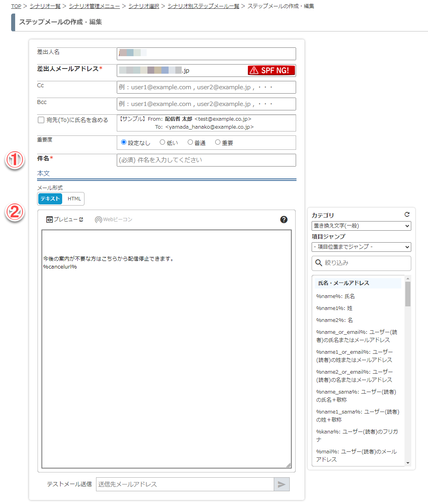Viewport: 428px width, 504px height.
Task: Click the placeholder list scrollbar thumb
Action: [408, 294]
